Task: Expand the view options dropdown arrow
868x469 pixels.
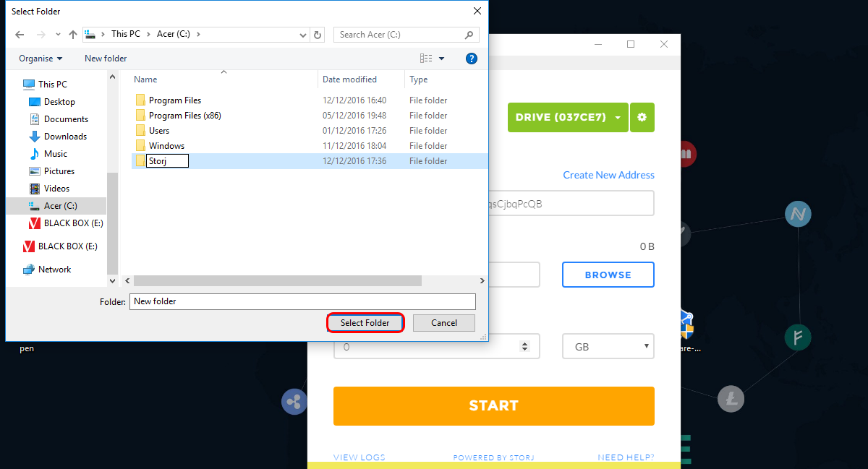Action: pos(442,59)
